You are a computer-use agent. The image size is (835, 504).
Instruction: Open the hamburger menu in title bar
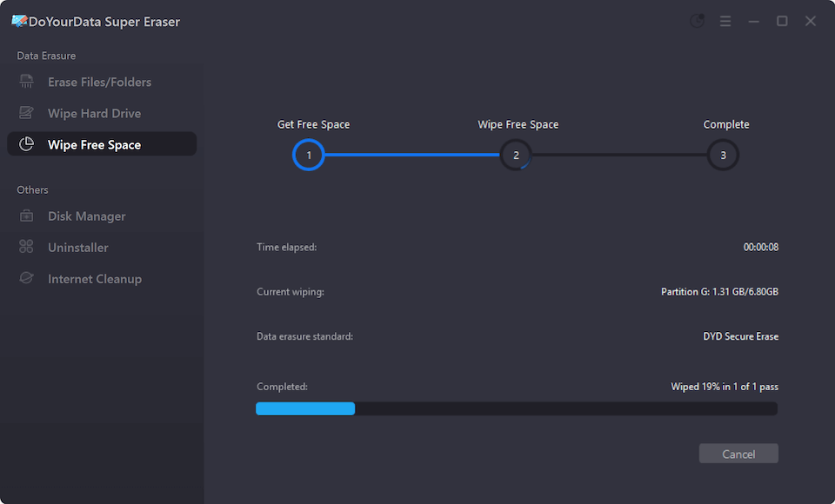coord(725,21)
